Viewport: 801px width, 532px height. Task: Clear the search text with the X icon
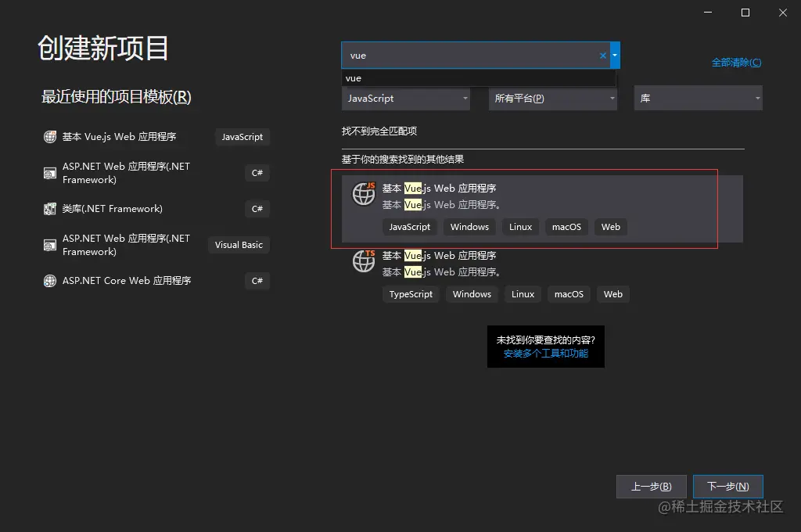pos(603,56)
